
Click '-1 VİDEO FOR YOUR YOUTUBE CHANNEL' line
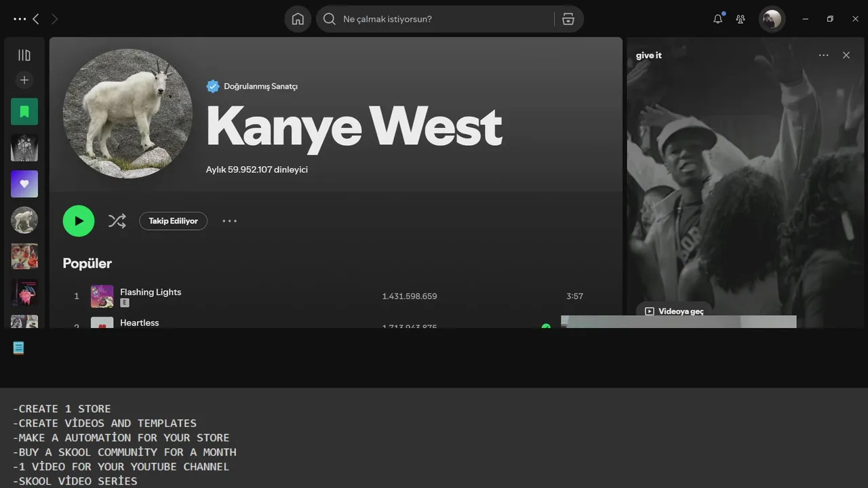click(x=121, y=467)
